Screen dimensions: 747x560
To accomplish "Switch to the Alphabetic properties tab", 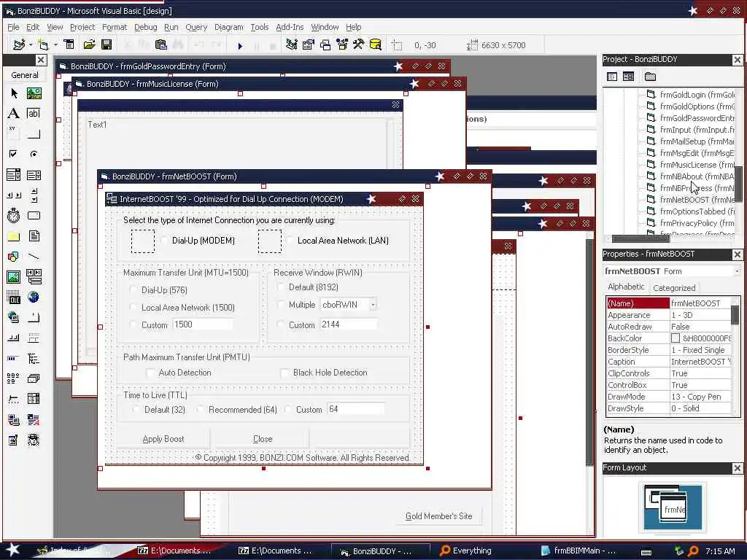I will coord(626,287).
